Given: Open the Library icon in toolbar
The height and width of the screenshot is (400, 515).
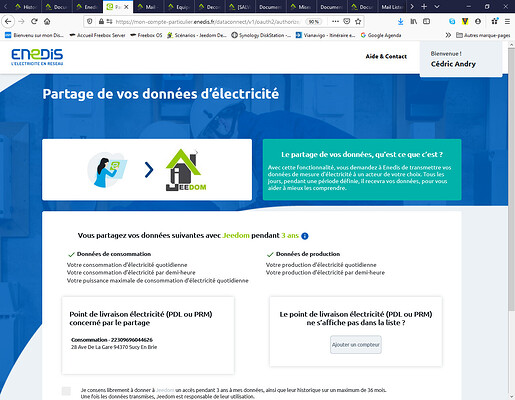Looking at the screenshot, I should point(414,22).
